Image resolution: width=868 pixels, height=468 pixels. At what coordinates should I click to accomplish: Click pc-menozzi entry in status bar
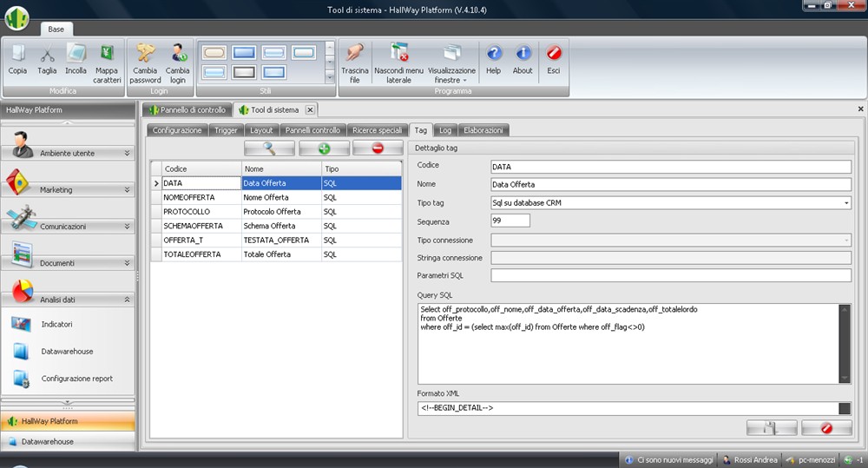[811, 459]
